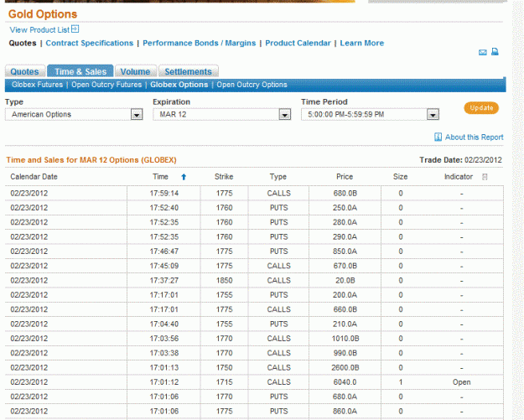Click the print page icon
The width and height of the screenshot is (524, 420).
(495, 52)
